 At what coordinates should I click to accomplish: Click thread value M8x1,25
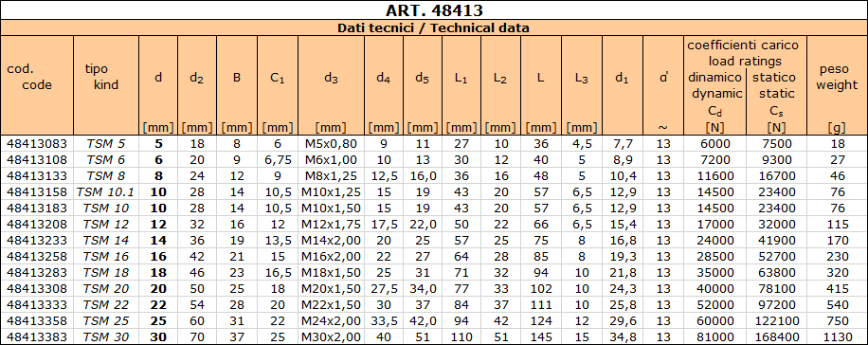click(331, 176)
